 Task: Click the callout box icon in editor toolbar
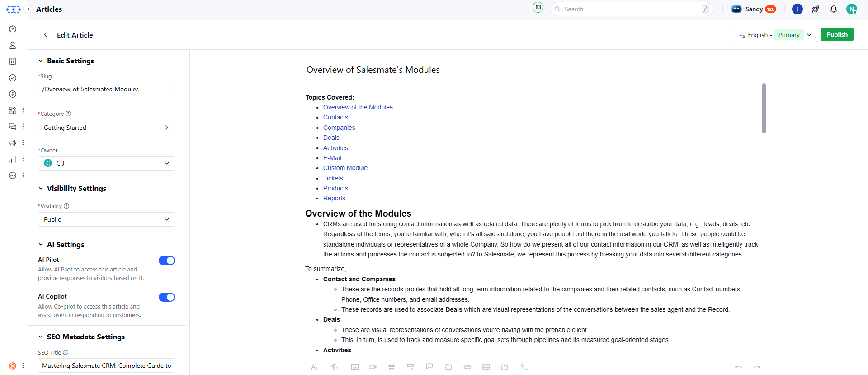point(410,366)
